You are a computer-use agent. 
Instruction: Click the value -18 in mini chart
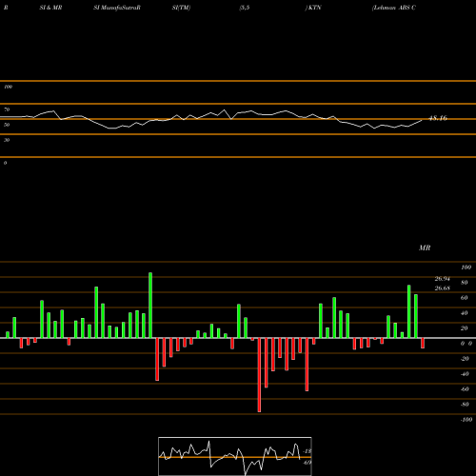[x=307, y=451]
